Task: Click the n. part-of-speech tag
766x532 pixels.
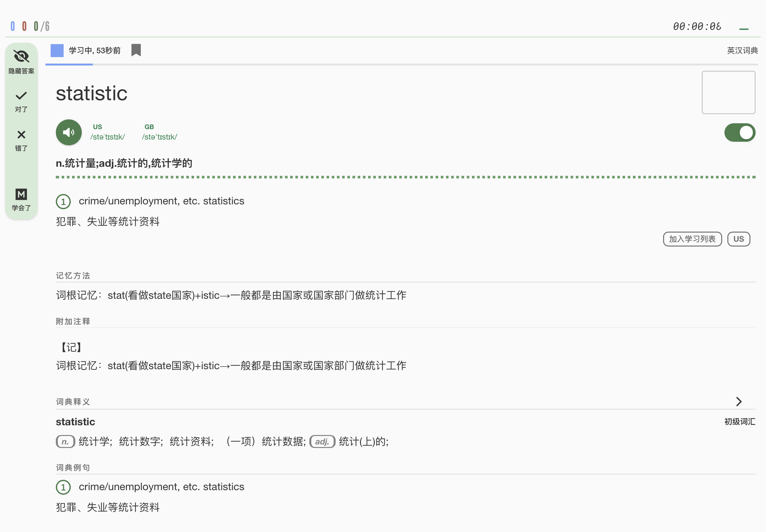Action: click(x=65, y=441)
